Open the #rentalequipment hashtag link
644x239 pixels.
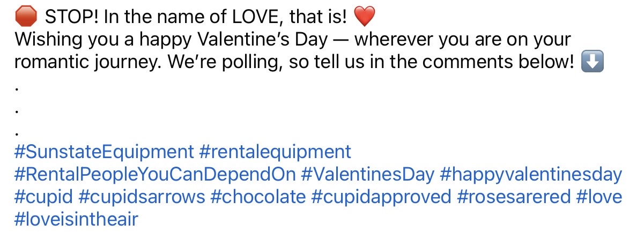[x=275, y=152]
